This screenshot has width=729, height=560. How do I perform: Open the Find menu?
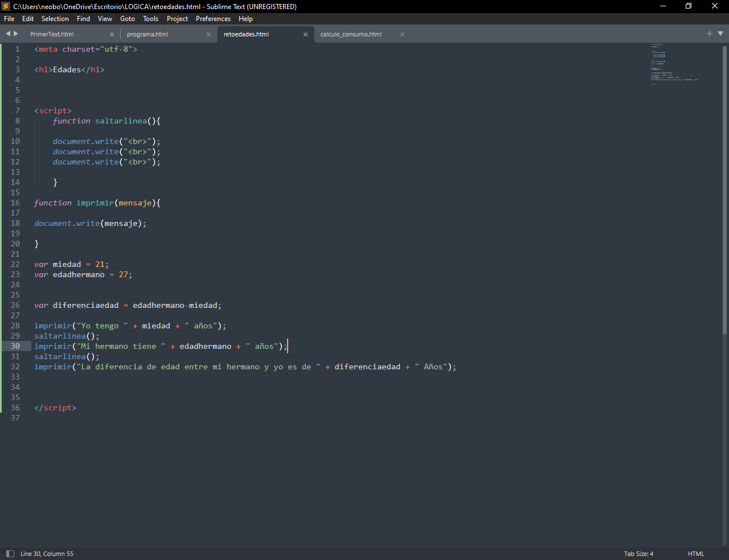coord(83,19)
